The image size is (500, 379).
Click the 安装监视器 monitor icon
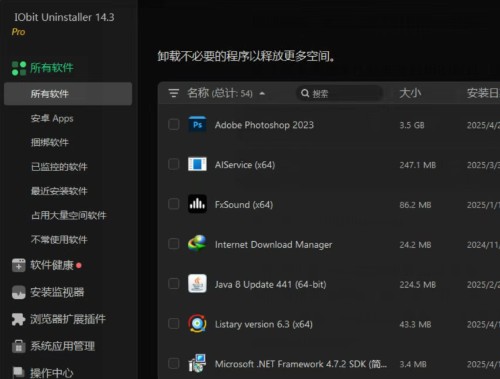pos(19,292)
